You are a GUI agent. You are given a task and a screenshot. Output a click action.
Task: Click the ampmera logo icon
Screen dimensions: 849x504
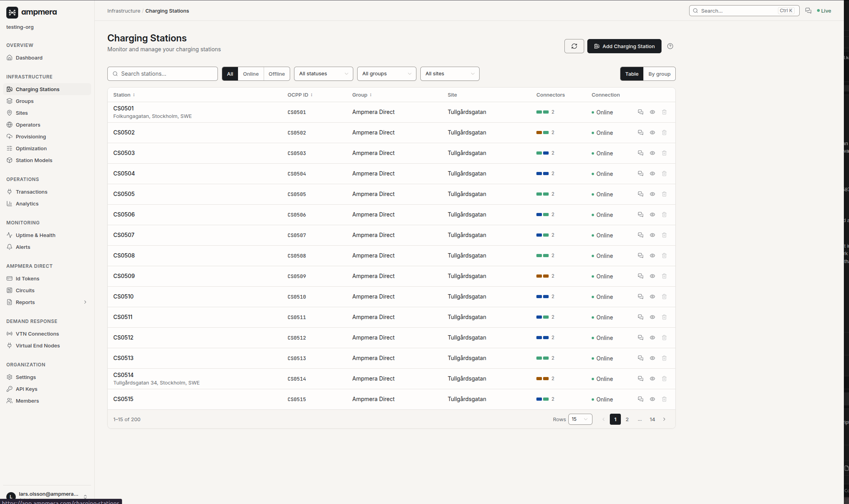12,13
